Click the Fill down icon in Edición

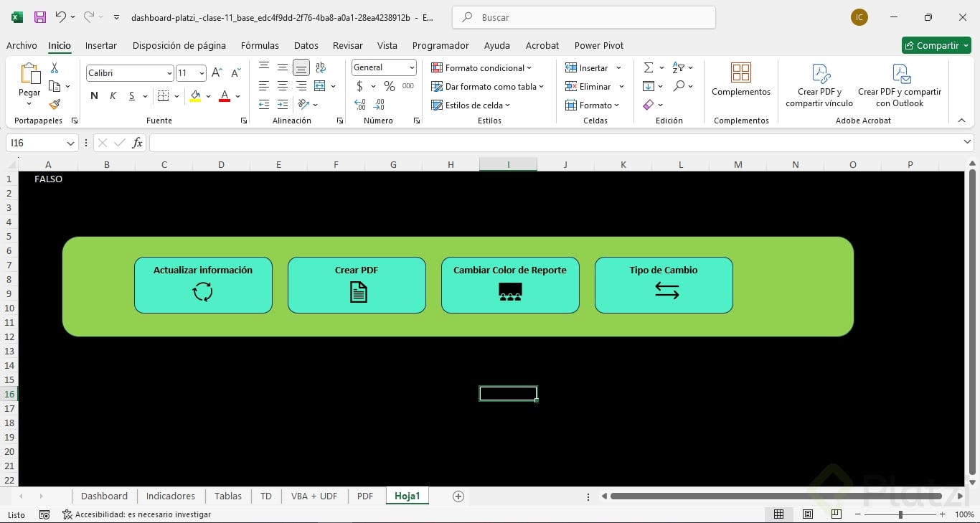click(649, 86)
